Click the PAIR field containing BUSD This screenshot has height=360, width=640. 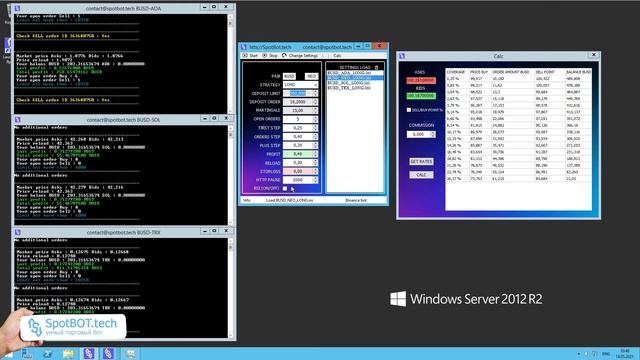click(x=289, y=76)
